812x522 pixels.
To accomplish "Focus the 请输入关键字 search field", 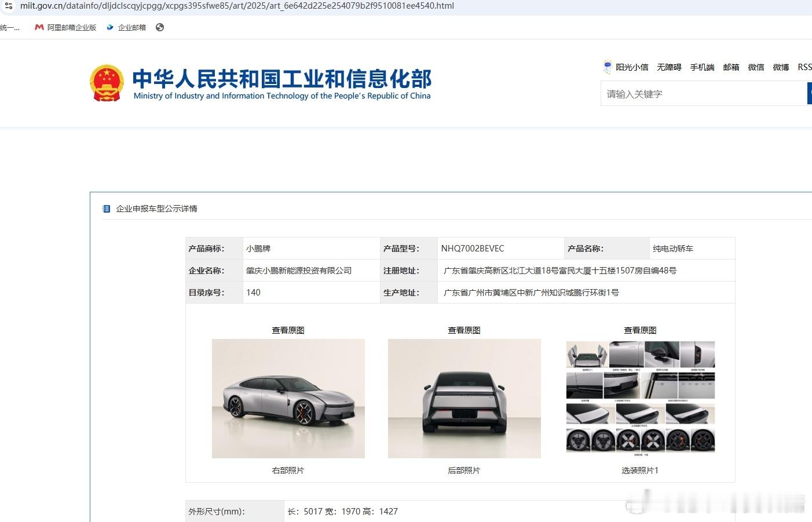I will [704, 94].
